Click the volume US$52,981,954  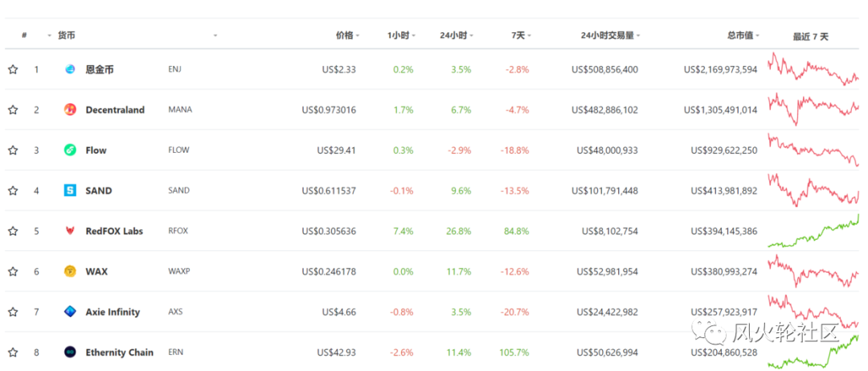(608, 272)
